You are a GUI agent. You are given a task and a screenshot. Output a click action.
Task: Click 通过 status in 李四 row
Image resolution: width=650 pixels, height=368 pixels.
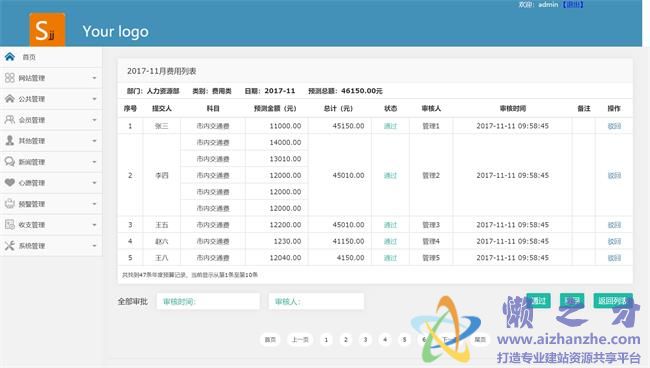(x=390, y=176)
